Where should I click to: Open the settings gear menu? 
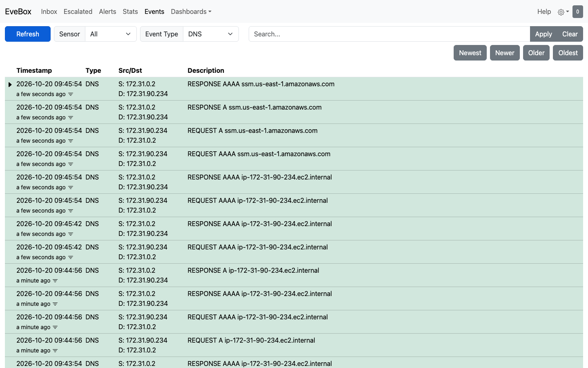pos(563,12)
